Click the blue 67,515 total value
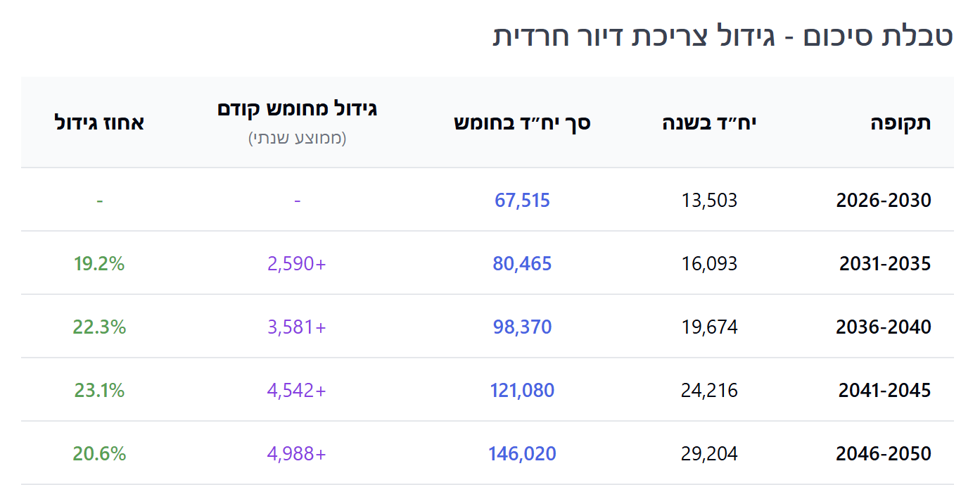The image size is (980, 485). 522,201
